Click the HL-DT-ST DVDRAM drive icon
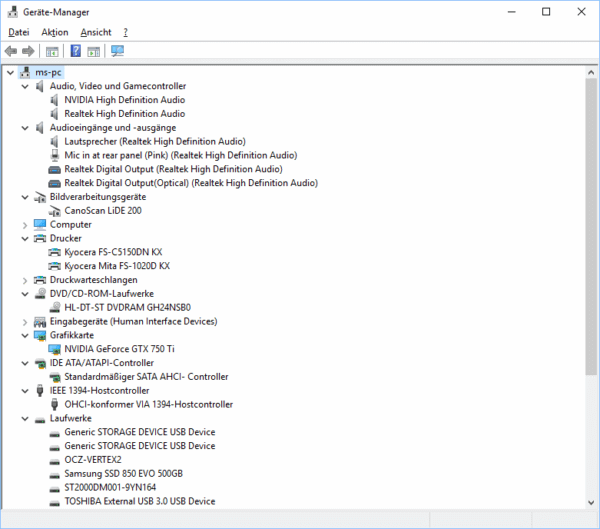Viewport: 600px width, 529px height. tap(55, 307)
